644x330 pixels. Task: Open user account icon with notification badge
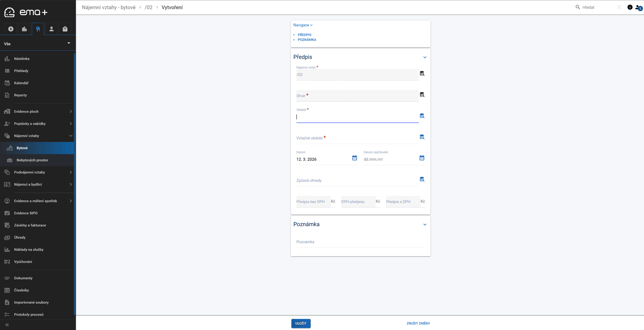pos(638,8)
